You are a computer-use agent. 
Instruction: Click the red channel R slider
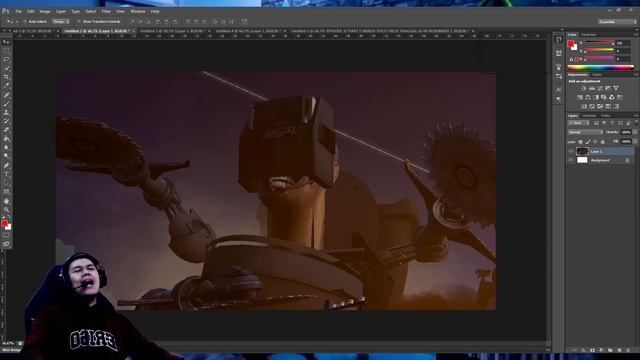pyautogui.click(x=600, y=42)
